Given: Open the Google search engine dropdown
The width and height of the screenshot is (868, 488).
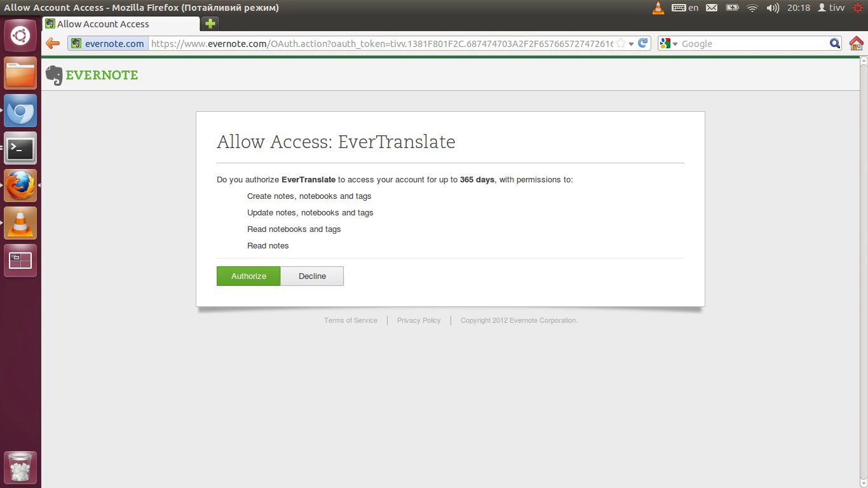Looking at the screenshot, I should coord(669,44).
